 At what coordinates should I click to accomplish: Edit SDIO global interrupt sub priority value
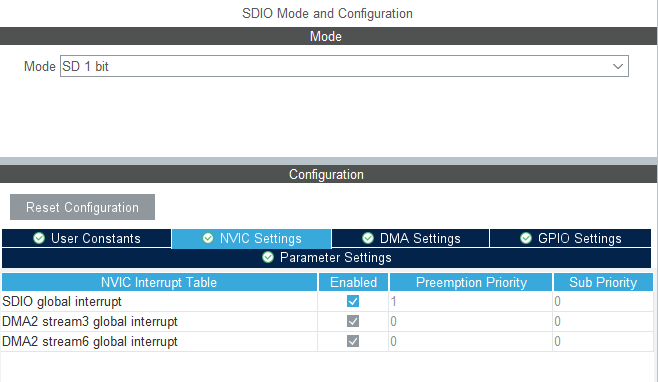(x=603, y=301)
